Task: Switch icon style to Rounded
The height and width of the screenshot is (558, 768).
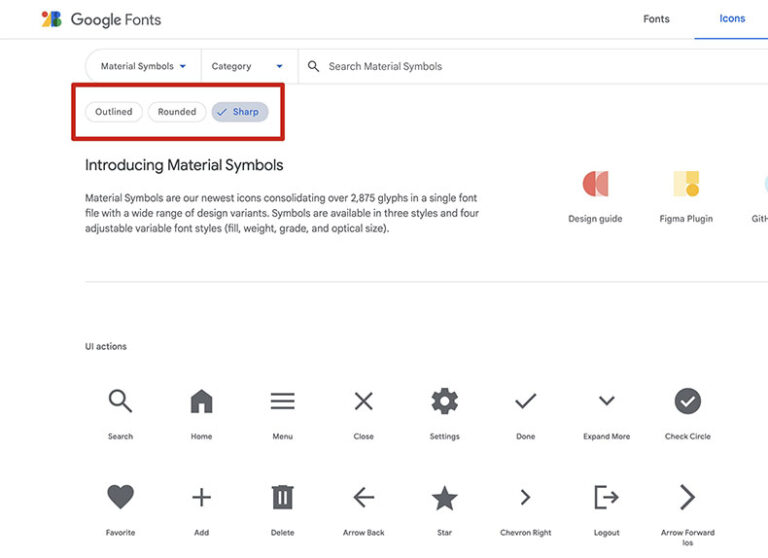Action: tap(177, 112)
